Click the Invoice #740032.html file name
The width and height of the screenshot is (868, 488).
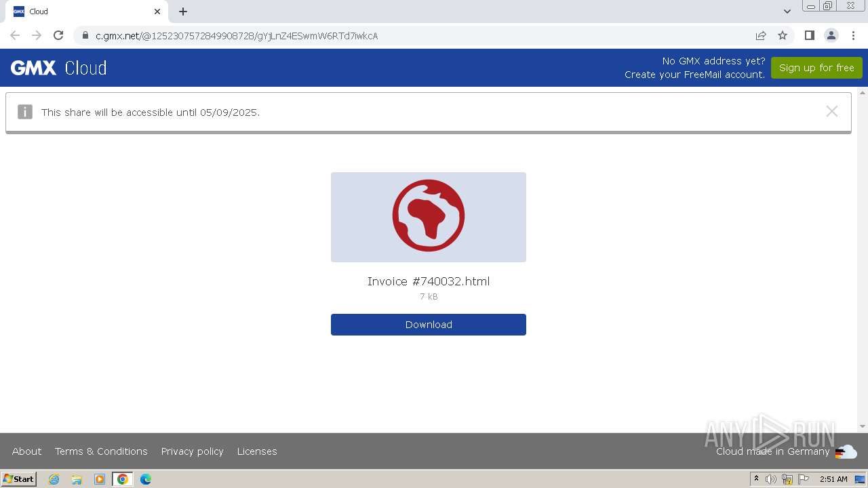(429, 281)
